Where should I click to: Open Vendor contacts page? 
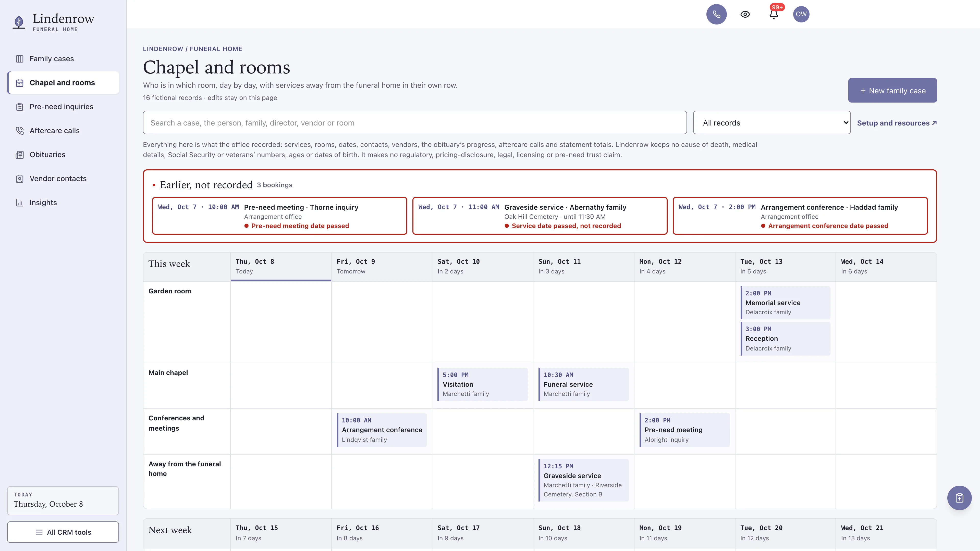tap(63, 179)
